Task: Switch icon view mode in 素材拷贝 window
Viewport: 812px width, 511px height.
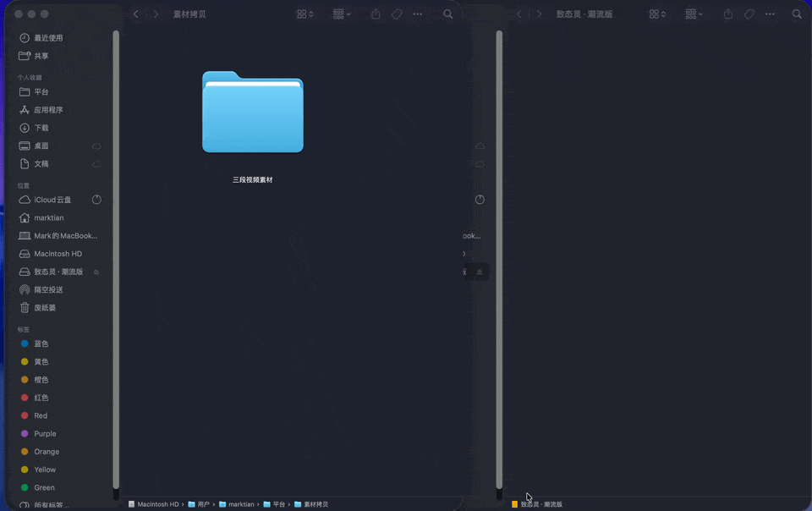Action: tap(305, 14)
